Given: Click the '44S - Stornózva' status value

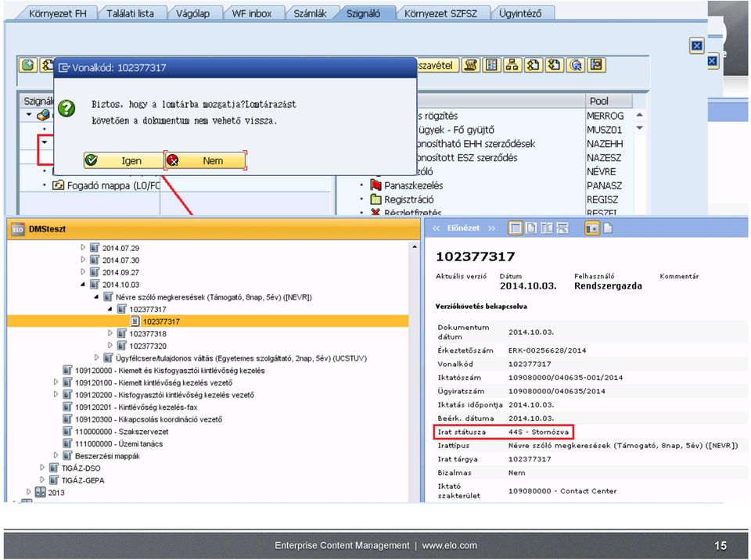Looking at the screenshot, I should pos(538,432).
